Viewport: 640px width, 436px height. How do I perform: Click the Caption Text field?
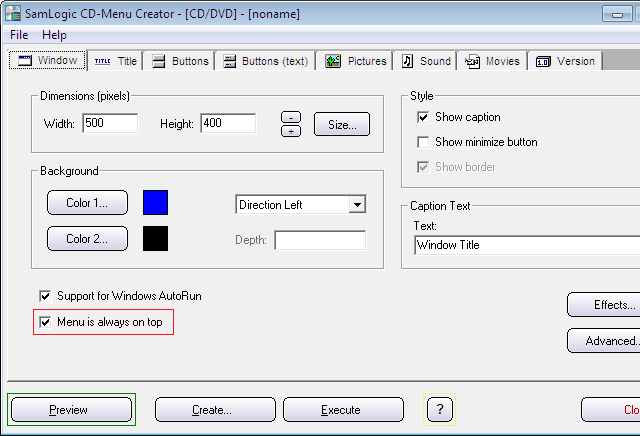point(527,245)
